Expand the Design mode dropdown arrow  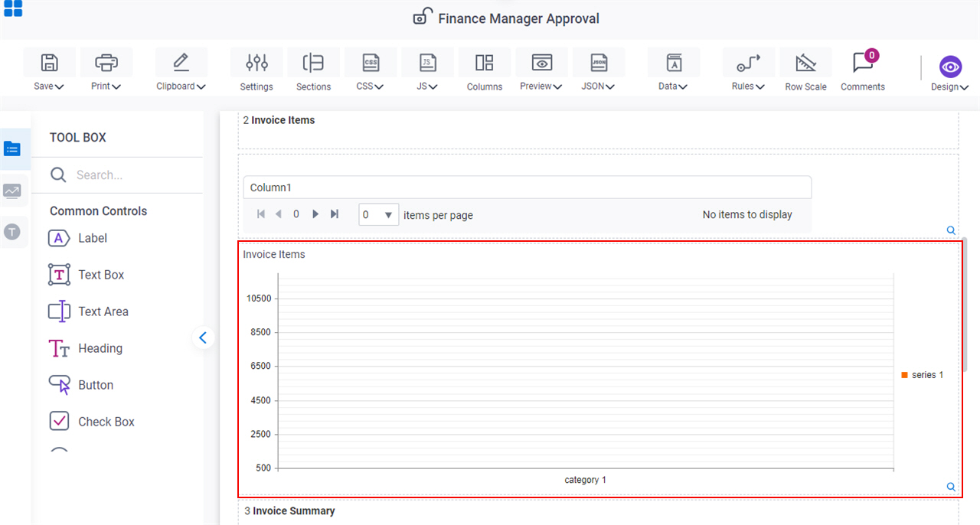pyautogui.click(x=964, y=88)
